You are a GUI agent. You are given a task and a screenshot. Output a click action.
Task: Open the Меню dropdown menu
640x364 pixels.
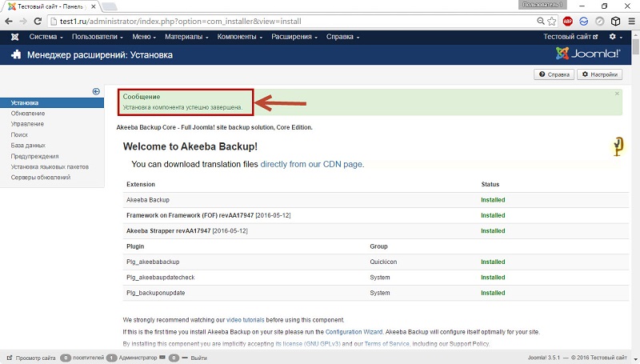144,37
